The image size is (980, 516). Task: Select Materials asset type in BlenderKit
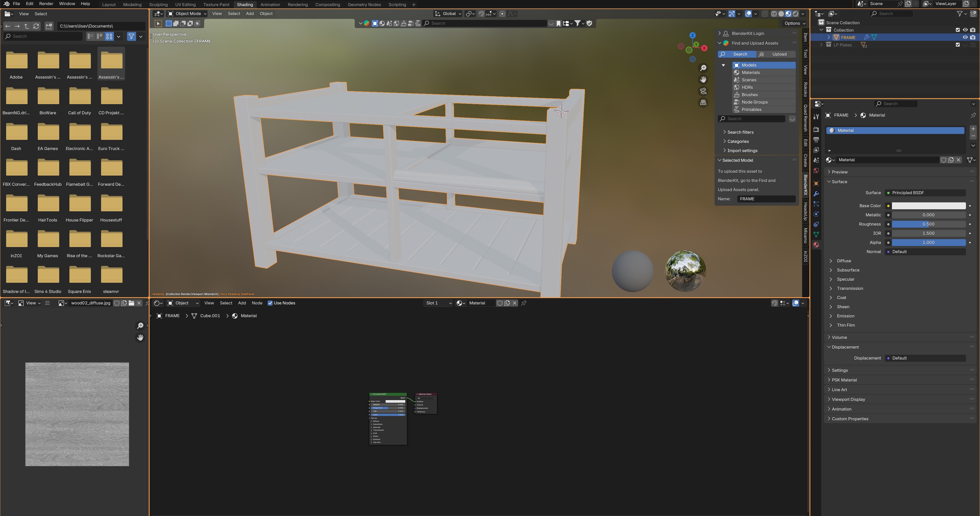coord(764,72)
